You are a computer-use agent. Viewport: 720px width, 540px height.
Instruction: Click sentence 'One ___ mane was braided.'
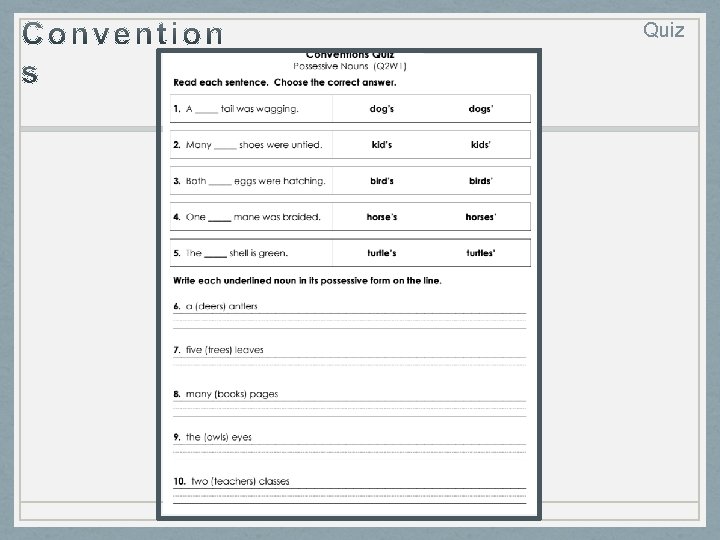247,217
